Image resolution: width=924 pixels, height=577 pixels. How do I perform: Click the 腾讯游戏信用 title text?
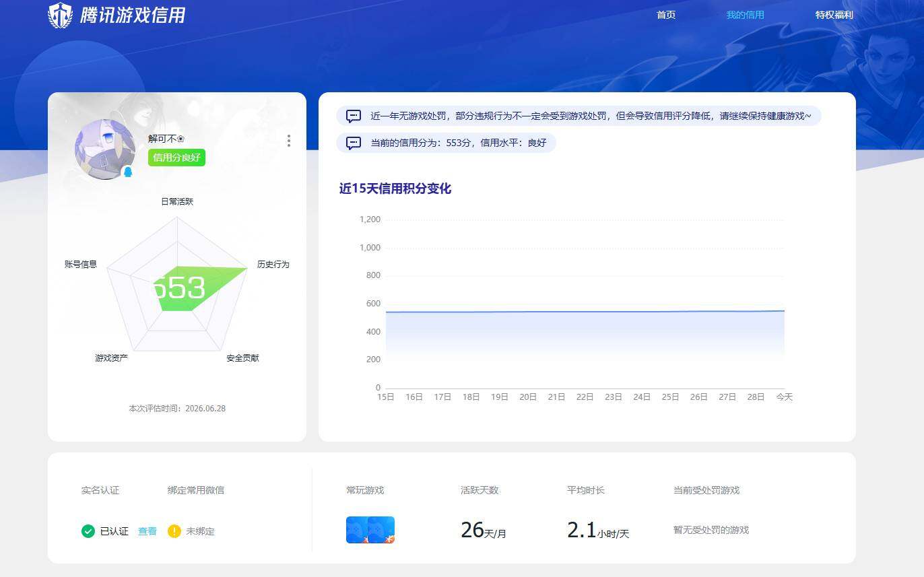pos(133,15)
